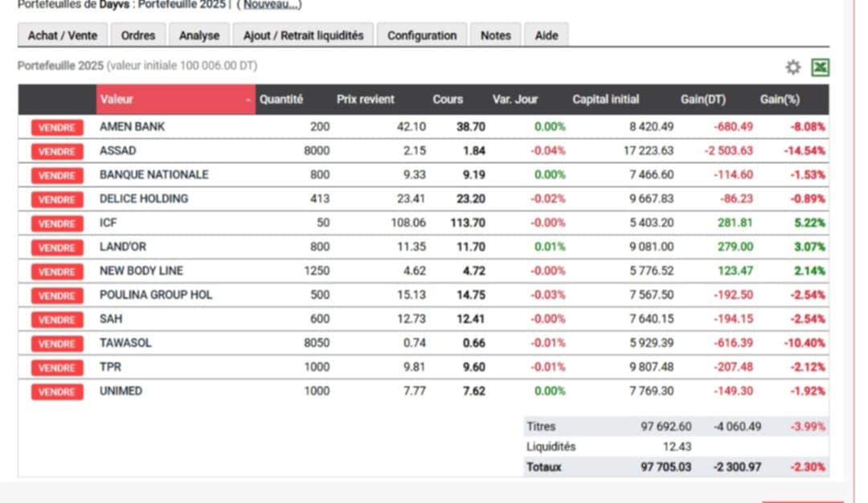Click AMEN BANK capital initial 8 420.49

652,127
